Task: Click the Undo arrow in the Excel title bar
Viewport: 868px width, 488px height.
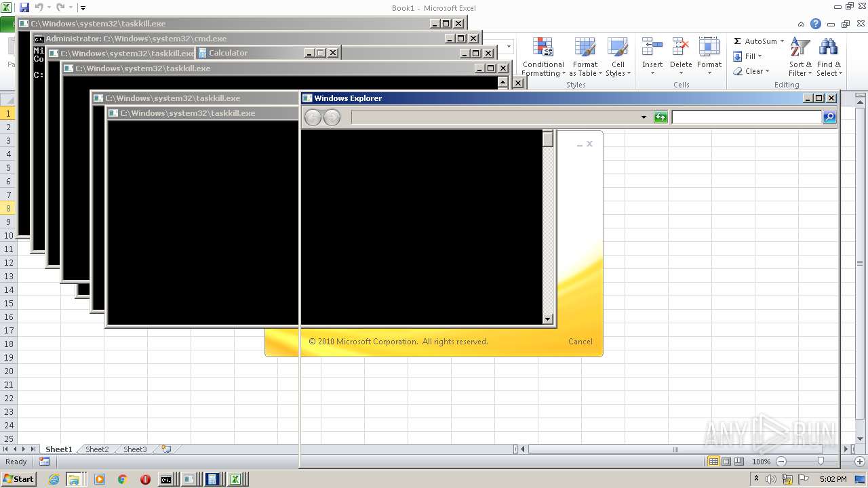Action: click(39, 7)
